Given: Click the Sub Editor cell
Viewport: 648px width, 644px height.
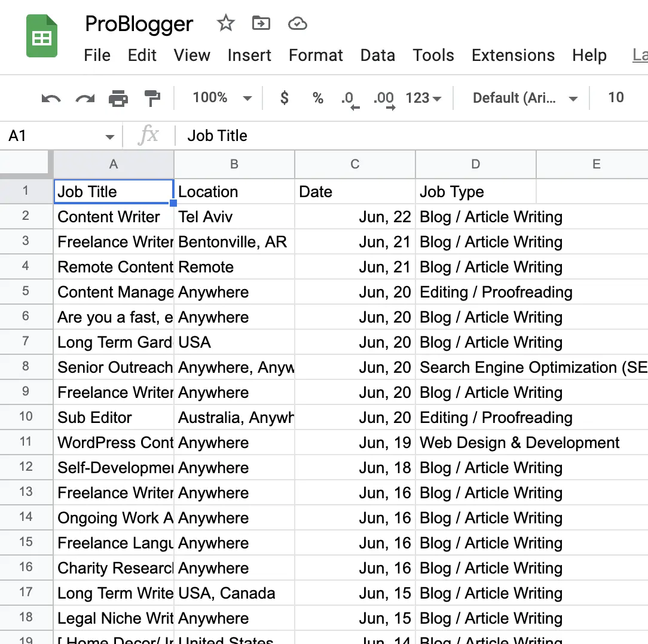Looking at the screenshot, I should (x=114, y=418).
